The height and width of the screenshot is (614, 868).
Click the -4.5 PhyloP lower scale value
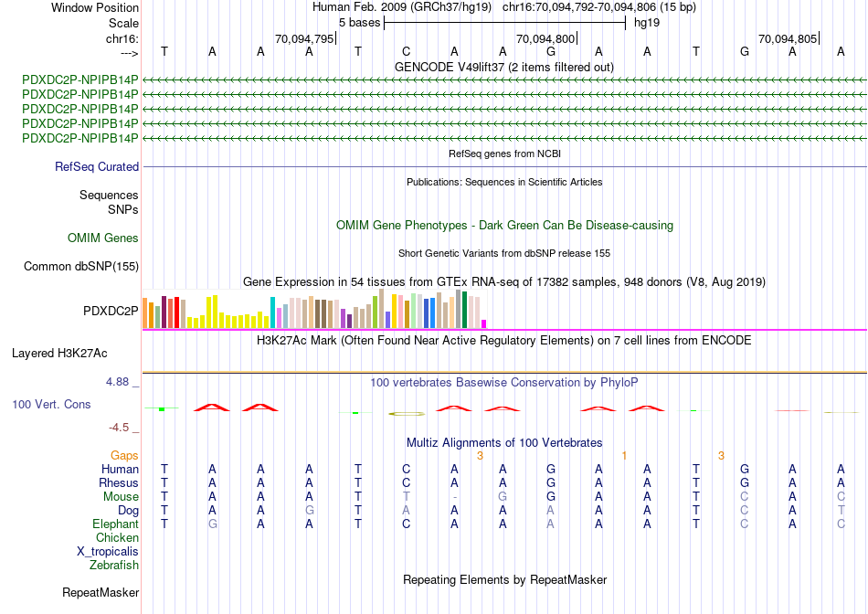(x=119, y=428)
